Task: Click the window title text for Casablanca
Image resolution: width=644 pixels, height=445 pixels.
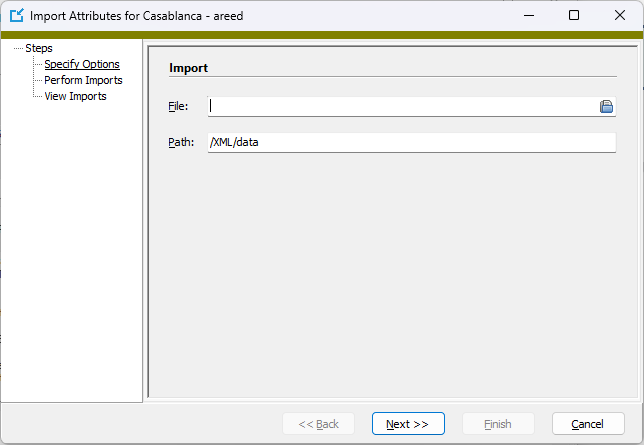Action: pyautogui.click(x=137, y=16)
